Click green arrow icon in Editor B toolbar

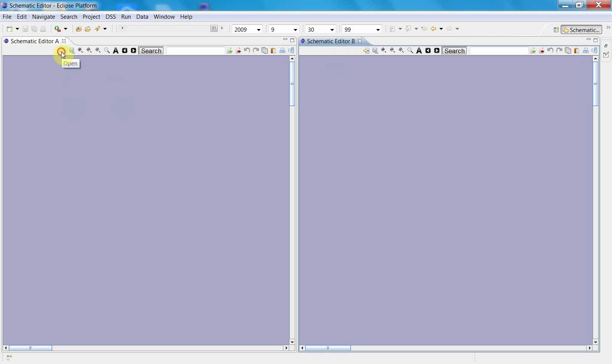coord(533,51)
